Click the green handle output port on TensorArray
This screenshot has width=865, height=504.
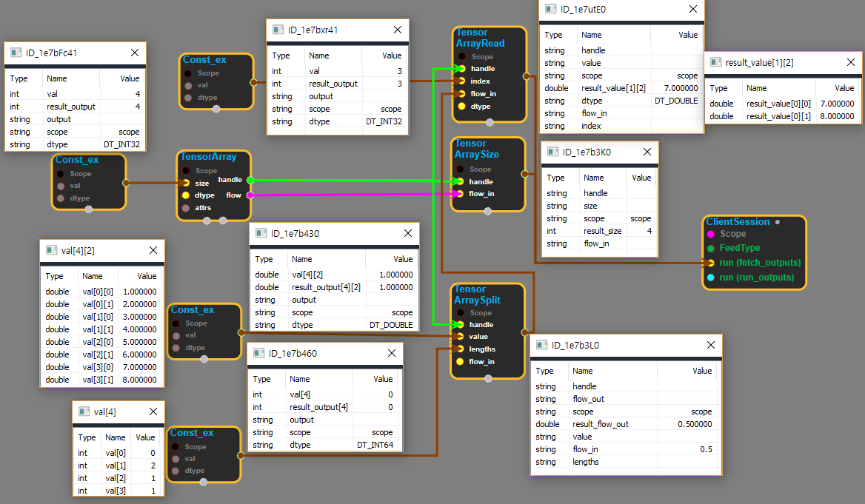[250, 180]
